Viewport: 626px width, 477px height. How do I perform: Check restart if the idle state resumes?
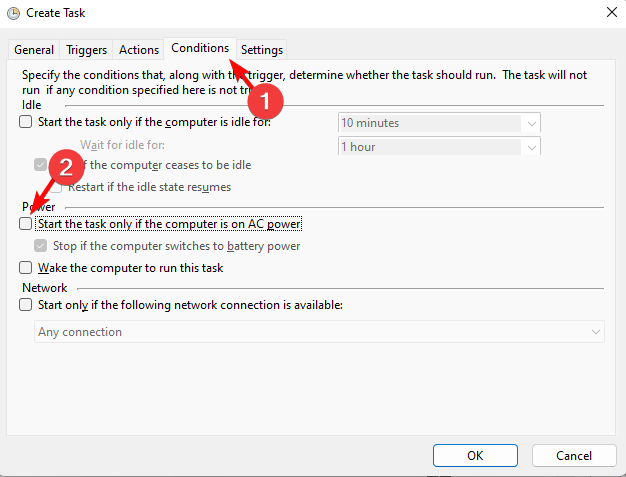click(x=57, y=187)
